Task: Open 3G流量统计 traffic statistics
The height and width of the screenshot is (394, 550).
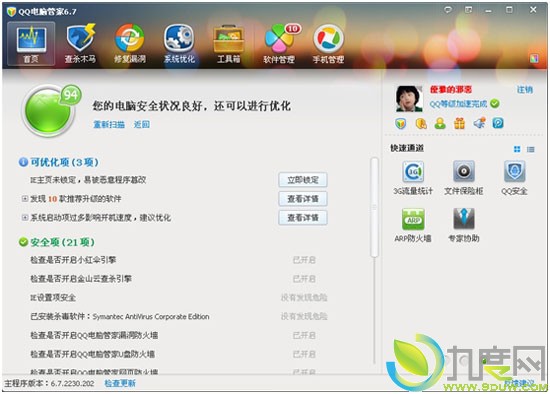Action: tap(413, 178)
